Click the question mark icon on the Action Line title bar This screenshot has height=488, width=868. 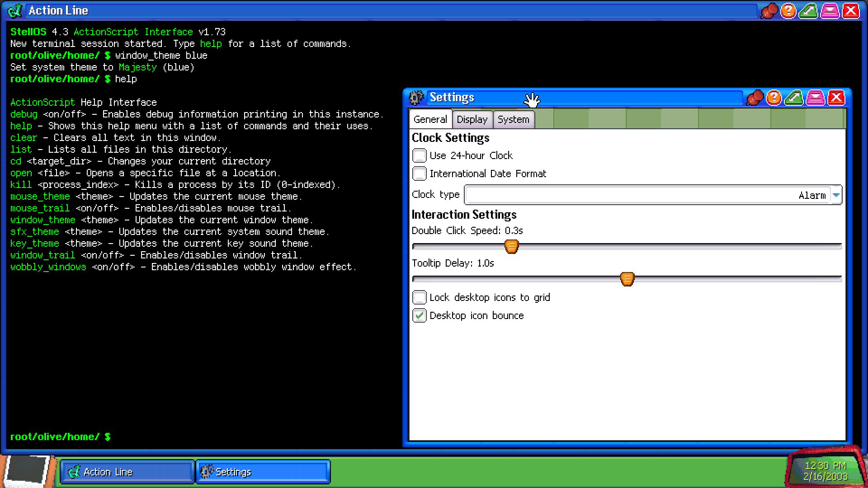coord(788,11)
